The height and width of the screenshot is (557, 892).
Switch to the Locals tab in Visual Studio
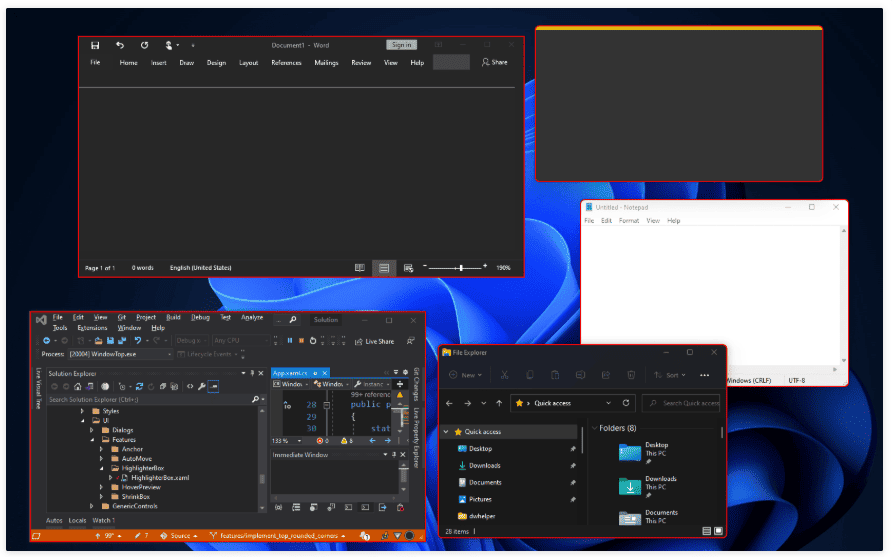pos(77,521)
